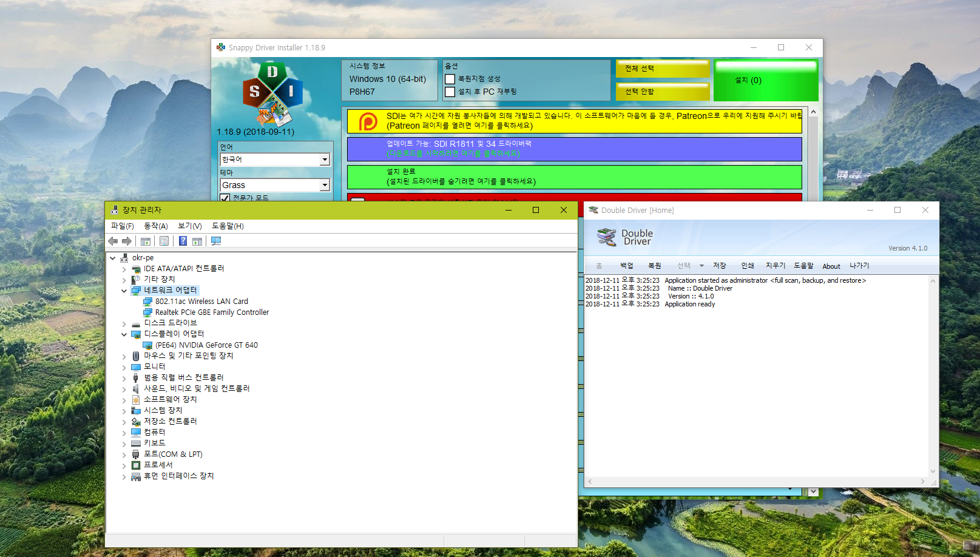The image size is (980, 557).
Task: Select the 휴먼 인터페이스 장치 tree item
Action: pos(178,476)
